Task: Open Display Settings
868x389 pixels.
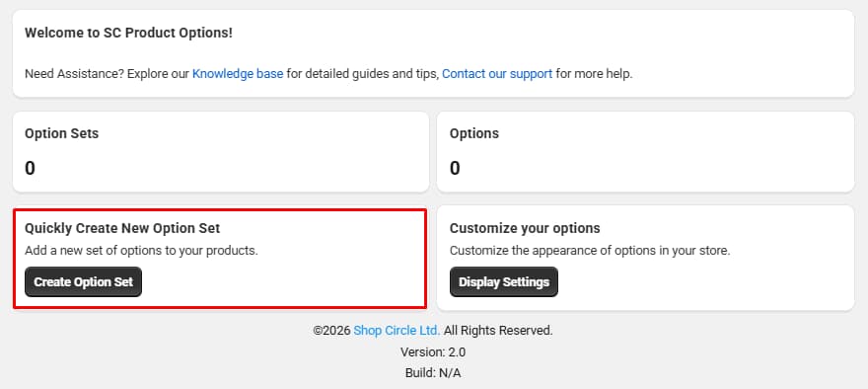Action: coord(504,282)
